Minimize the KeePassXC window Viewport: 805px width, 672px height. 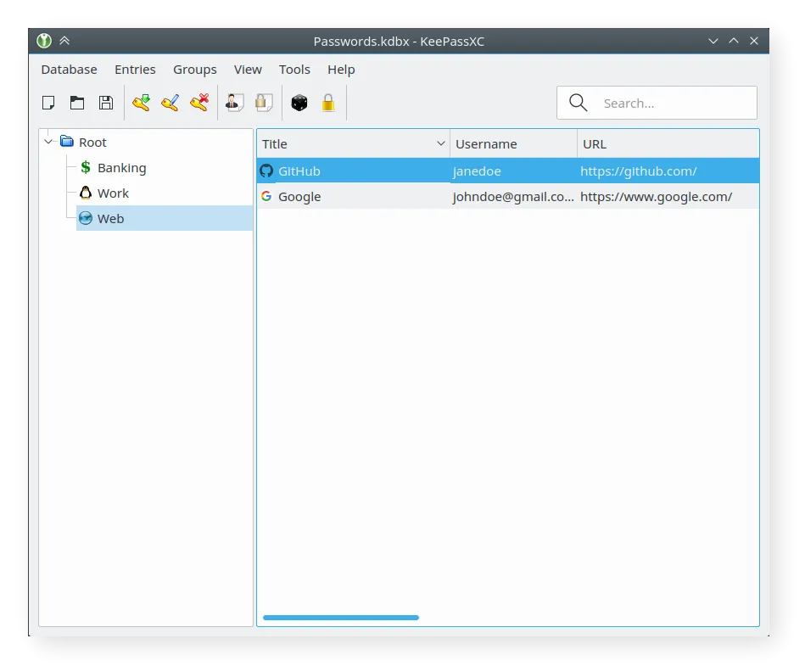[x=713, y=41]
